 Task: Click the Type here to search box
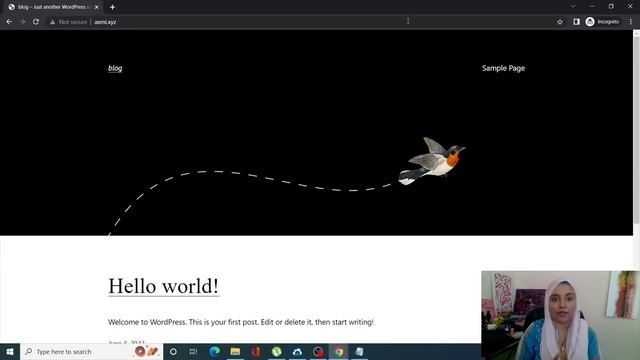coord(91,351)
